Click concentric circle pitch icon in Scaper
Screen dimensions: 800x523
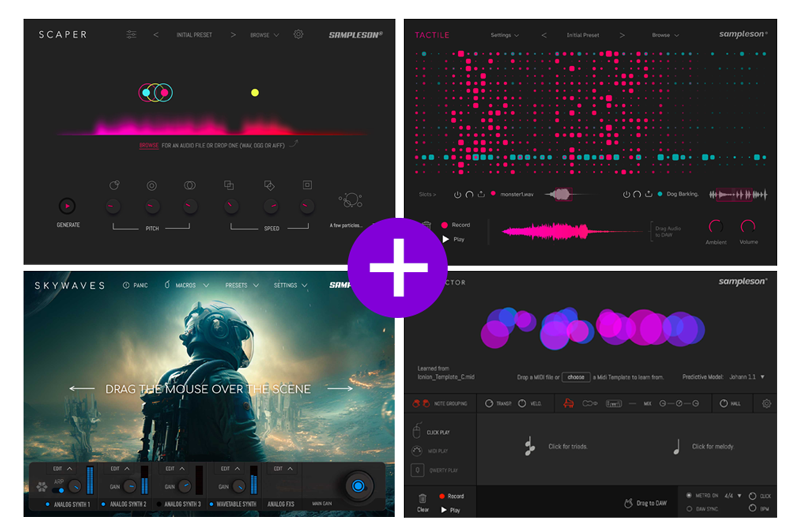tap(152, 186)
